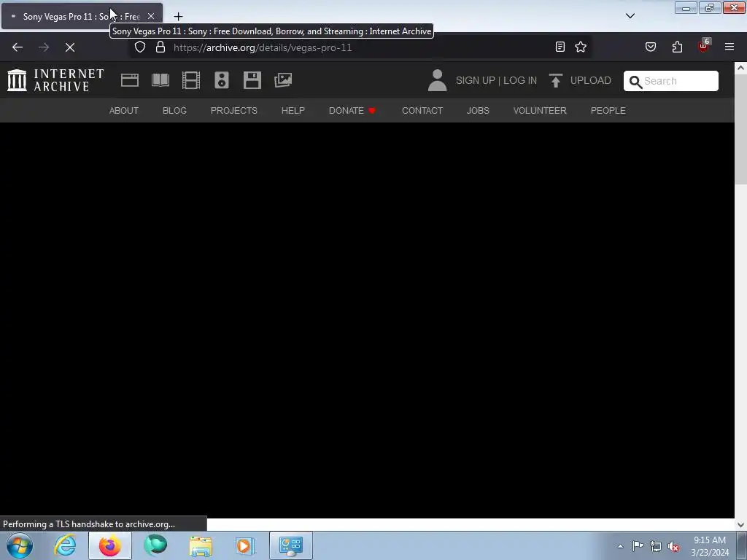Click the upload arrow icon
This screenshot has width=747, height=560.
[555, 80]
